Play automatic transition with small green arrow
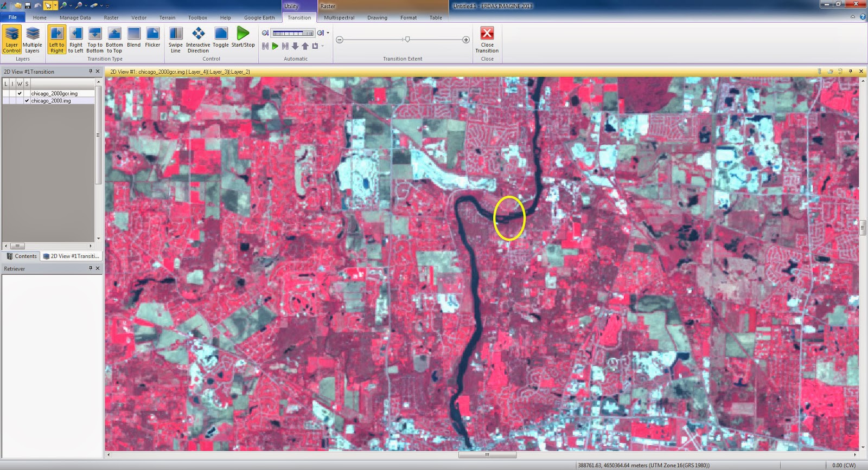 [275, 46]
